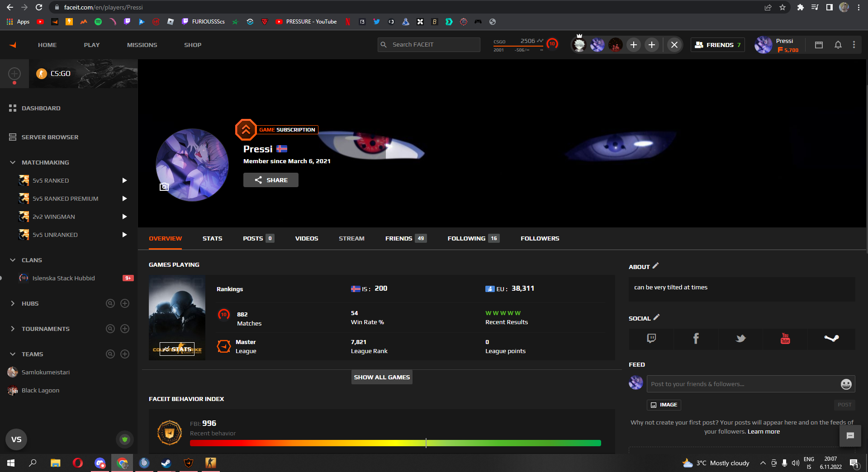Create a tournament with the plus icon
This screenshot has height=472, width=868.
125,329
